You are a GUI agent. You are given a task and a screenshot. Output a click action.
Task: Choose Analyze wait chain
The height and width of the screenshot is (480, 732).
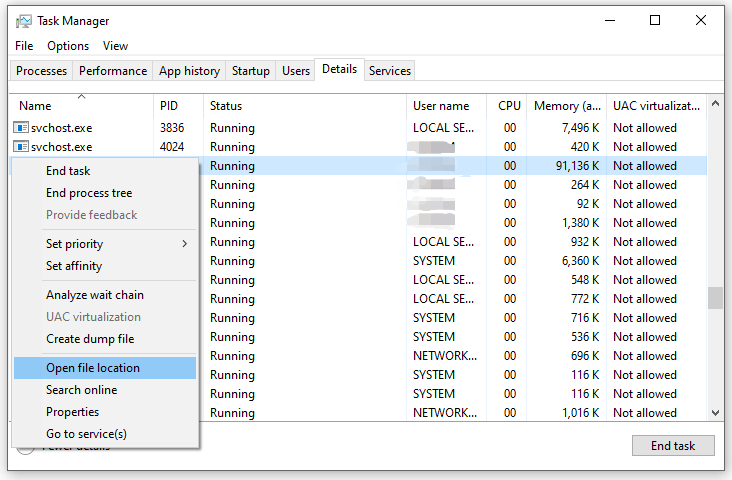point(105,295)
